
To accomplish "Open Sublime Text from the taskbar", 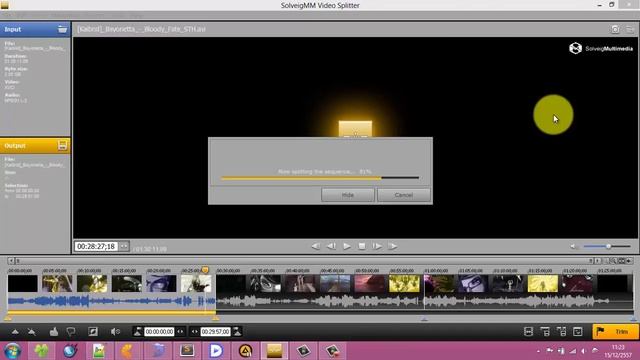I will (x=187, y=351).
